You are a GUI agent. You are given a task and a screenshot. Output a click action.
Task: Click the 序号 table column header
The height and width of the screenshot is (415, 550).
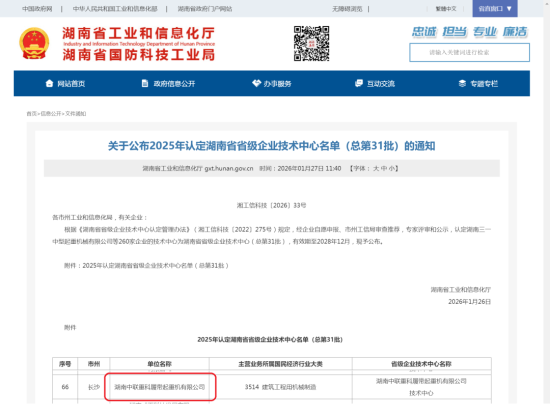65,364
